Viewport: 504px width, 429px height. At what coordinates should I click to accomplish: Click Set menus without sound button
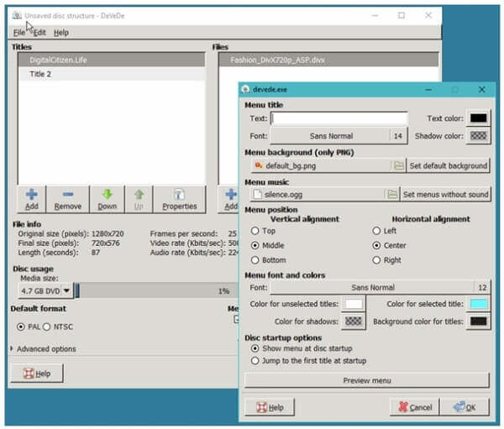[x=445, y=195]
